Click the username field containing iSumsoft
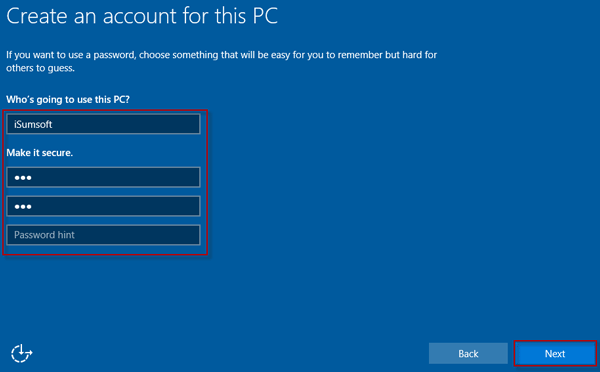The width and height of the screenshot is (600, 372). 103,124
